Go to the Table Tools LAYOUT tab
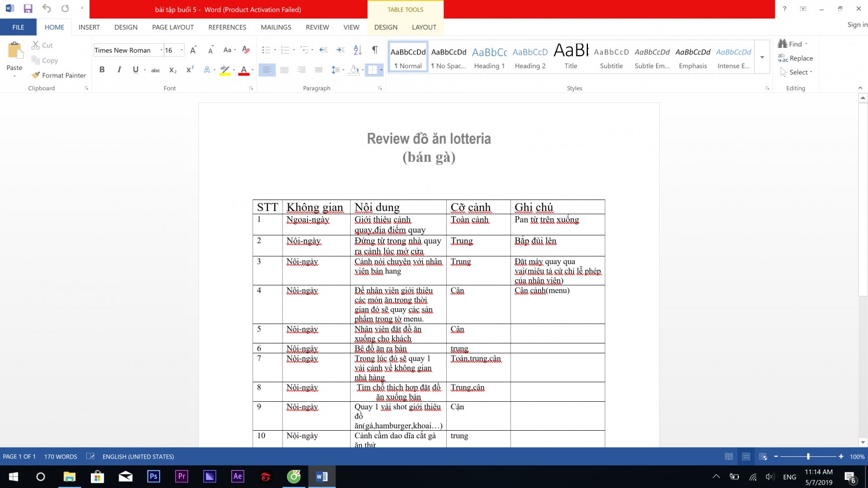 (x=424, y=27)
